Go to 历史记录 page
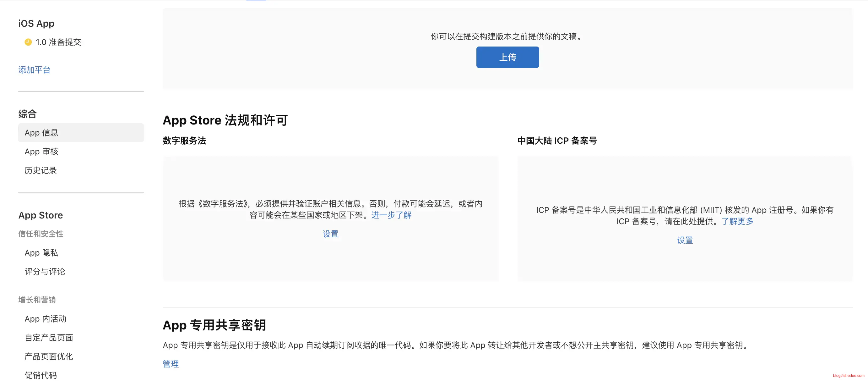The image size is (868, 381). (41, 171)
